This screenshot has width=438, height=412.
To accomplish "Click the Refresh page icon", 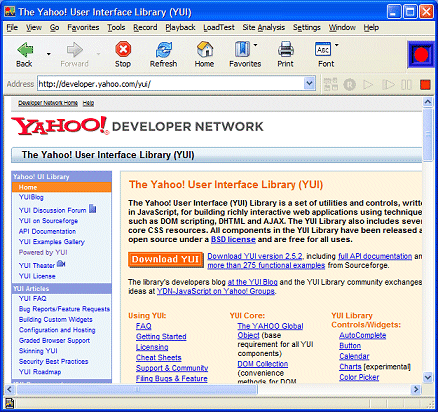I will point(164,50).
